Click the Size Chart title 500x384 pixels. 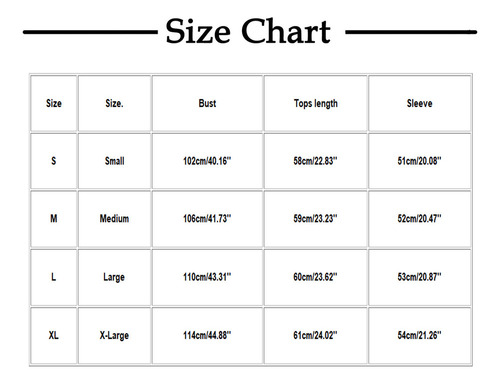click(248, 31)
